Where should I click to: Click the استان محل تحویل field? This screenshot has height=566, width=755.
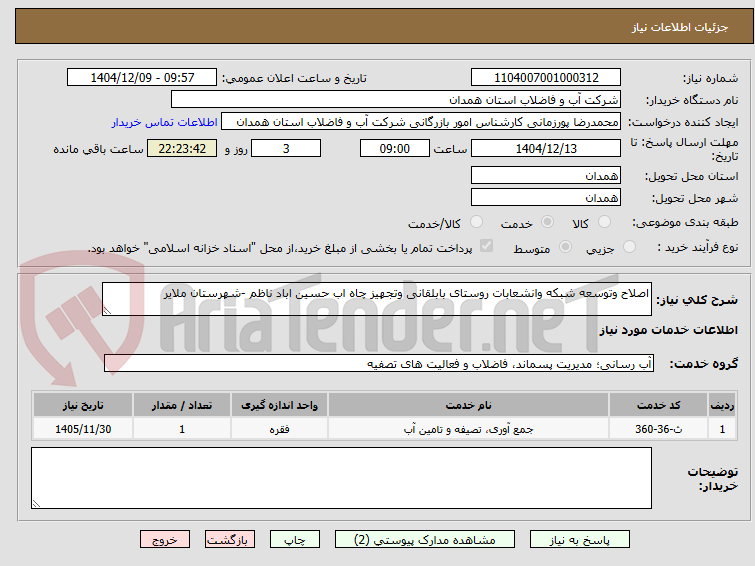click(546, 175)
